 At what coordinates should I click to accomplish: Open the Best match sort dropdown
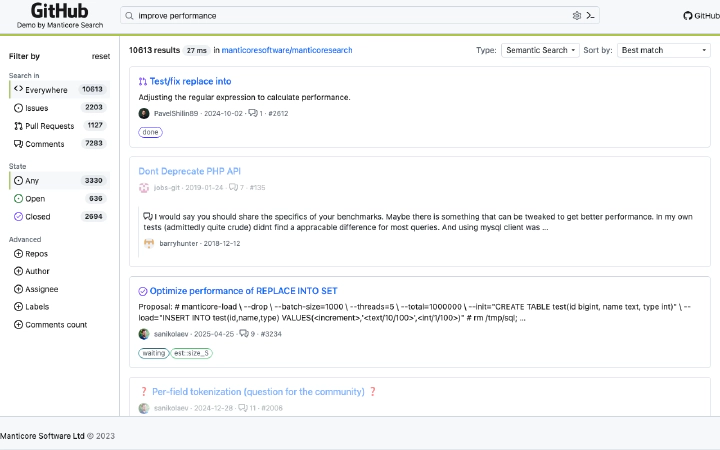(x=664, y=50)
